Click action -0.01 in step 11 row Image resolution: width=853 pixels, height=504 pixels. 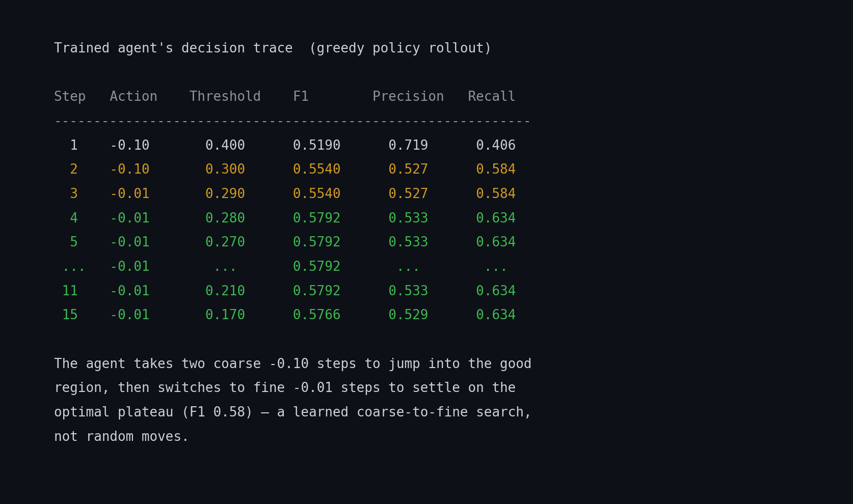[x=129, y=291]
